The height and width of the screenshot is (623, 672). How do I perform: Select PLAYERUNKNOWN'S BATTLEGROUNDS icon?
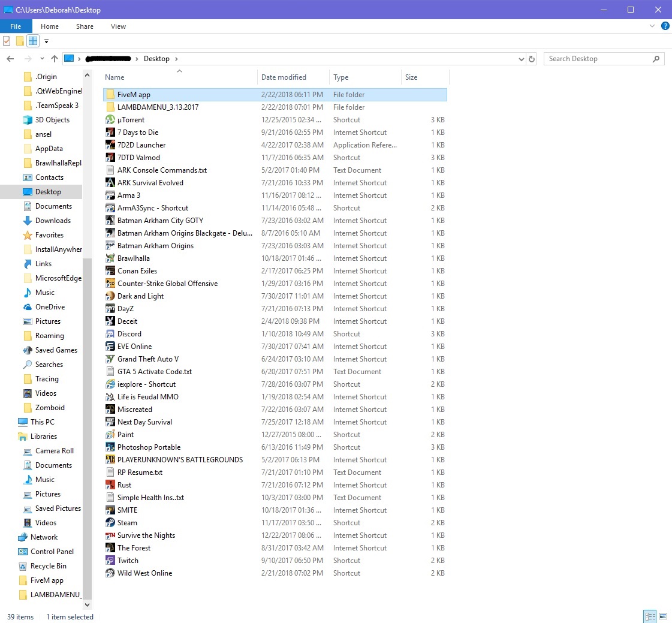[110, 460]
